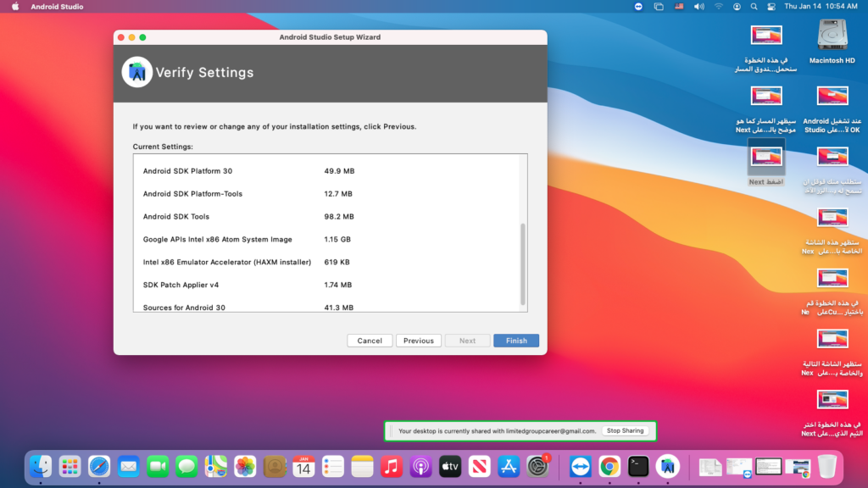Launch Google Chrome from the Dock
Viewport: 868px width, 488px height.
coord(609,467)
